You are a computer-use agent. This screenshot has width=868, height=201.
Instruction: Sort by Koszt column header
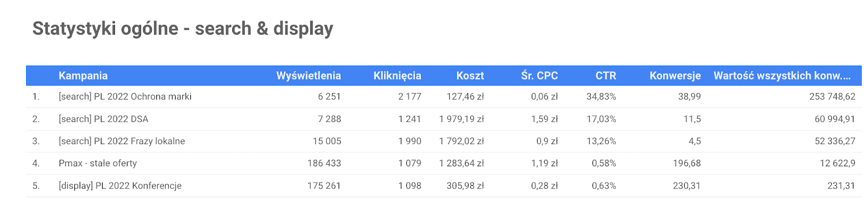pos(470,76)
